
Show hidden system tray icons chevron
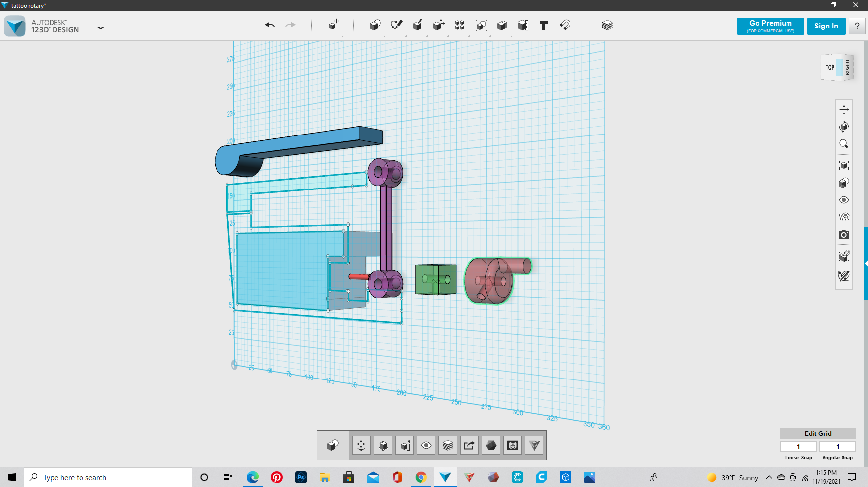coord(769,477)
